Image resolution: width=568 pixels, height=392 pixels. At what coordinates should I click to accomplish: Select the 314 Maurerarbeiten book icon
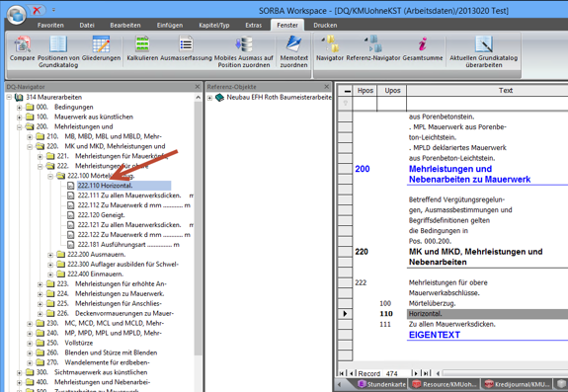click(x=19, y=97)
